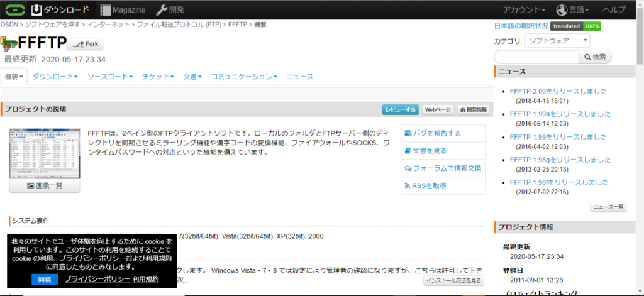Open the 概要 tab dropdown
The width and height of the screenshot is (644, 296).
coord(14,77)
